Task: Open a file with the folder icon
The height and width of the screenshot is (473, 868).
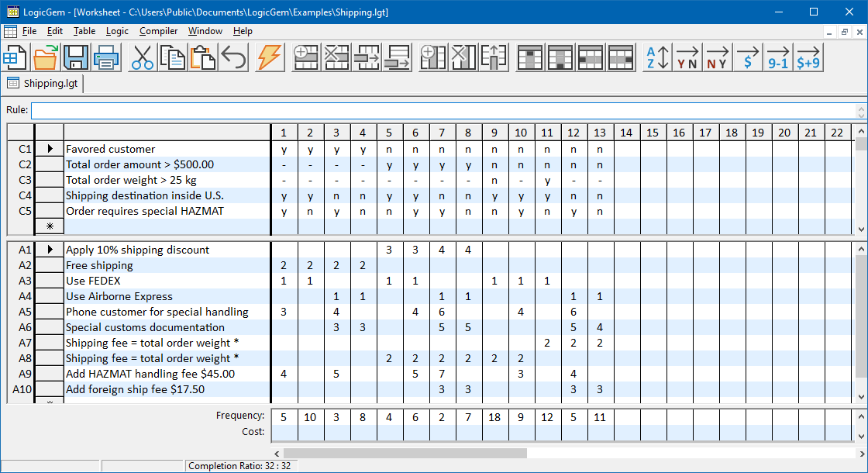Action: [46, 57]
